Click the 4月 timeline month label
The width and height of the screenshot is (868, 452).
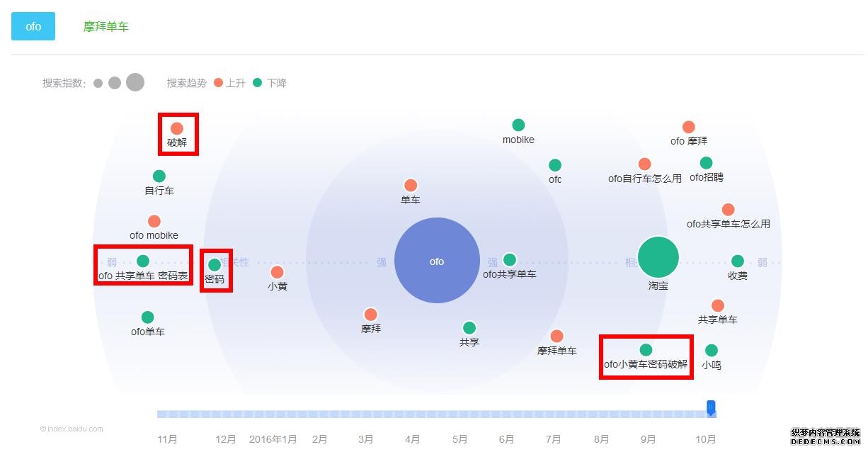click(413, 439)
